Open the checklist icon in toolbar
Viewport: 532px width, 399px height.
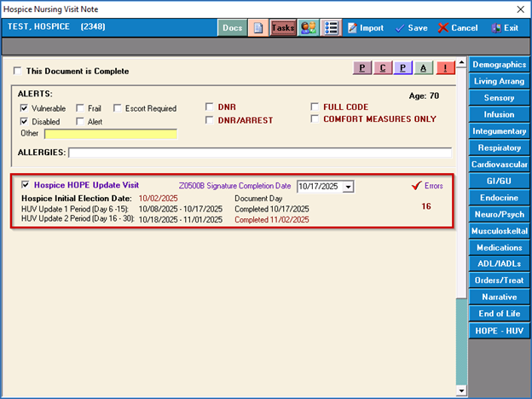pos(331,27)
